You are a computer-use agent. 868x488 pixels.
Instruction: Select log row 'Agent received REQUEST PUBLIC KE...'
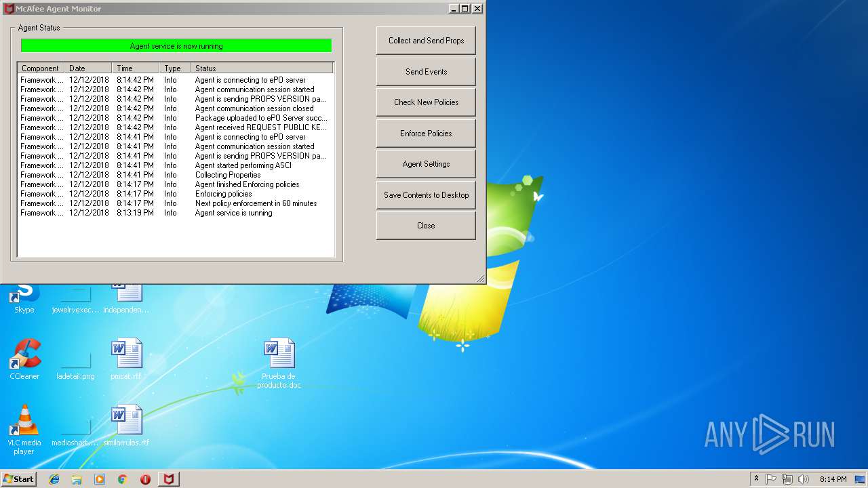(x=176, y=127)
